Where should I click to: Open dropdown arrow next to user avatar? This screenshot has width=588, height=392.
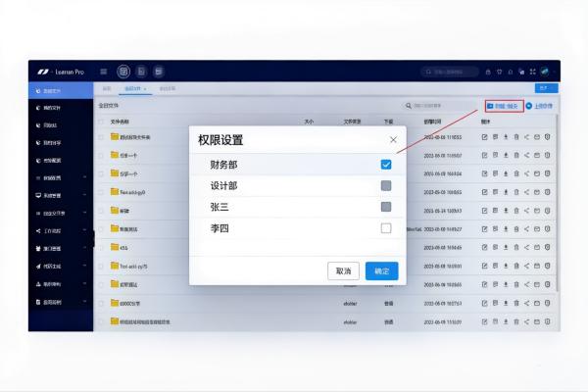[554, 72]
